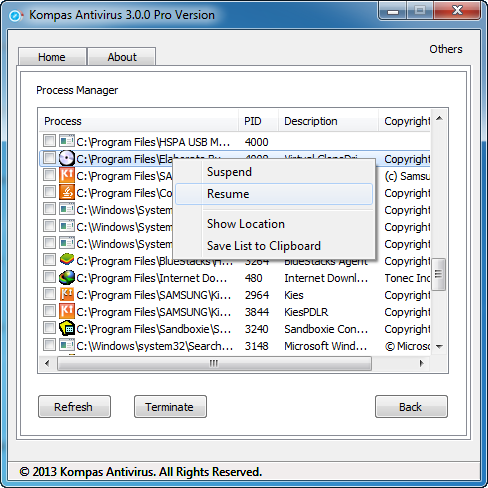Tick checkbox for KiesPDLR PID 3844
This screenshot has width=488, height=488.
coord(49,311)
